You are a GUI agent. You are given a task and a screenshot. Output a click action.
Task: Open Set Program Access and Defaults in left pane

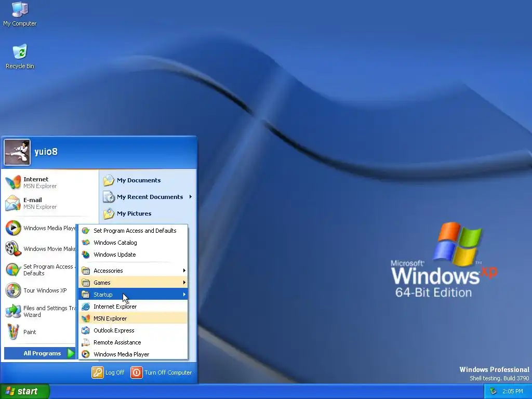(40, 270)
